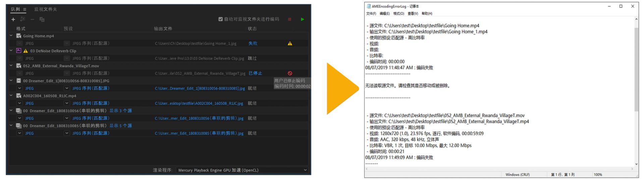Click the 预设 column header
The width and height of the screenshot is (644, 179).
tap(68, 29)
